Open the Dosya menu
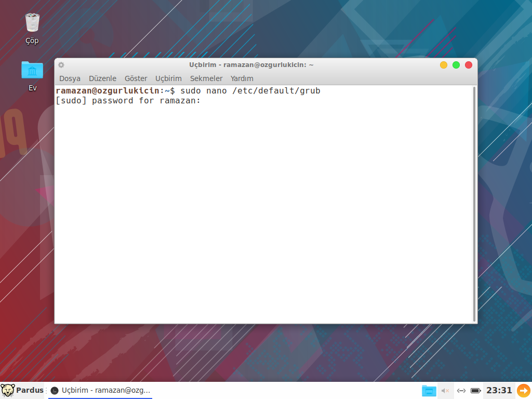Image resolution: width=532 pixels, height=399 pixels. pyautogui.click(x=70, y=78)
